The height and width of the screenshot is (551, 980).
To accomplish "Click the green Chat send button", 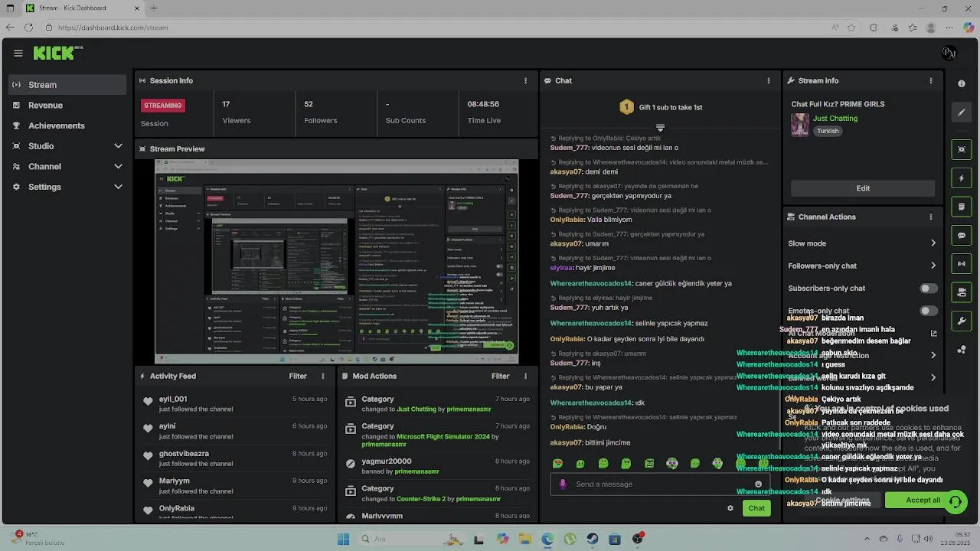I will [756, 508].
